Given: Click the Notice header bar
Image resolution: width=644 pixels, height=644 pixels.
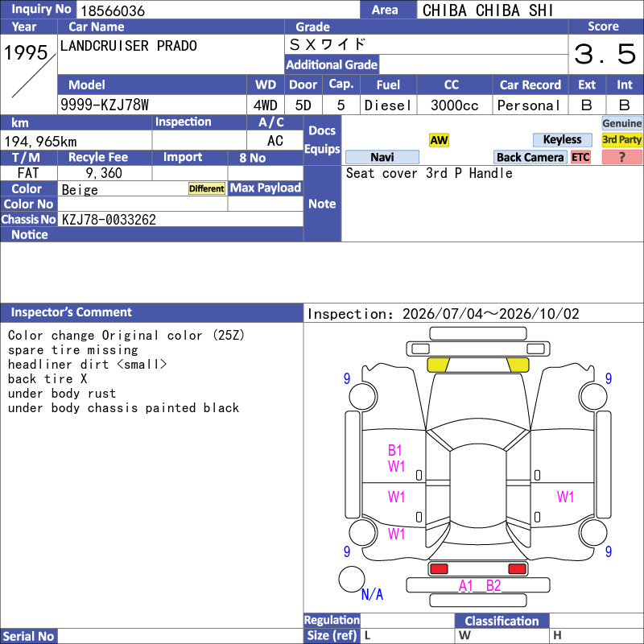Looking at the screenshot, I should point(151,234).
